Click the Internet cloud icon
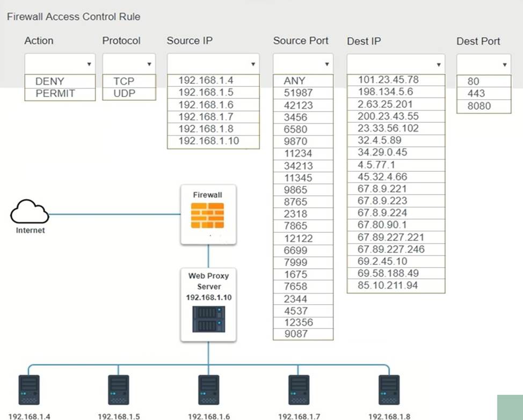 (x=30, y=214)
